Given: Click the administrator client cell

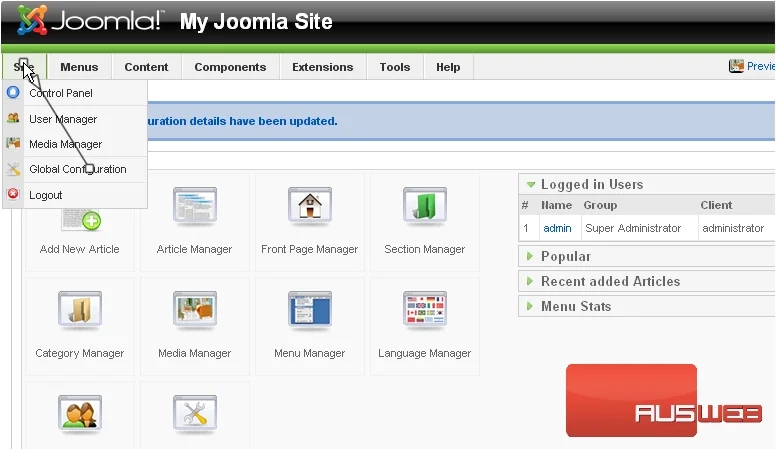Looking at the screenshot, I should 733,228.
